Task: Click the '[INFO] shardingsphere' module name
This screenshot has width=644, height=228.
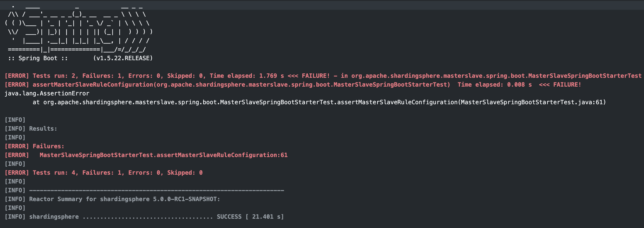Action: pyautogui.click(x=42, y=217)
